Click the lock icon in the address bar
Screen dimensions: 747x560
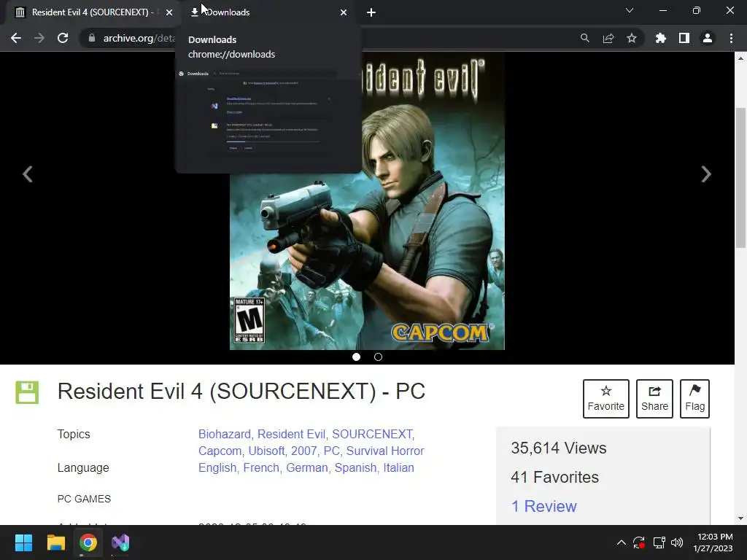(91, 38)
